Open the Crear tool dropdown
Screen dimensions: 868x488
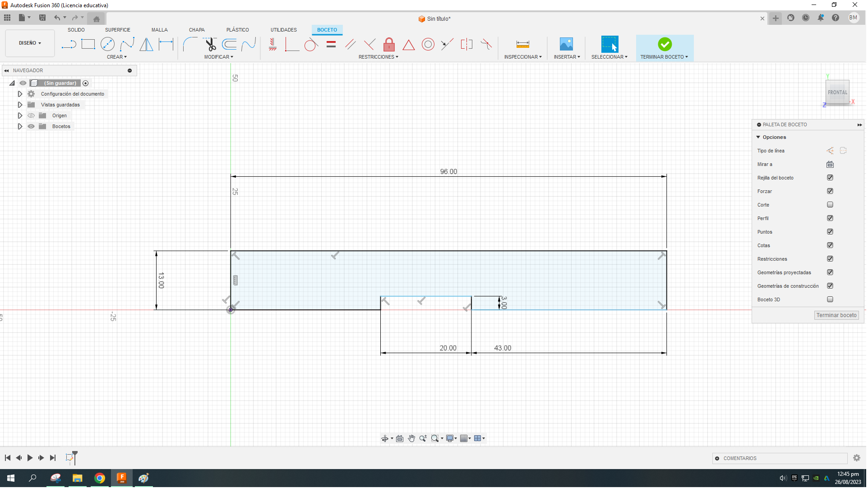point(116,57)
